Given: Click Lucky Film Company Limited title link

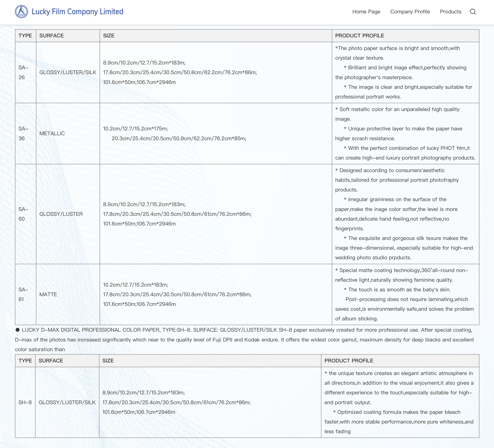Looking at the screenshot, I should pyautogui.click(x=77, y=12).
